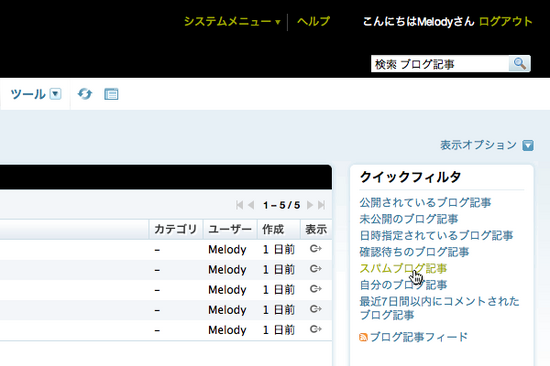Image resolution: width=550 pixels, height=366 pixels.
Task: Click view icon in first entry row
Action: (x=316, y=249)
